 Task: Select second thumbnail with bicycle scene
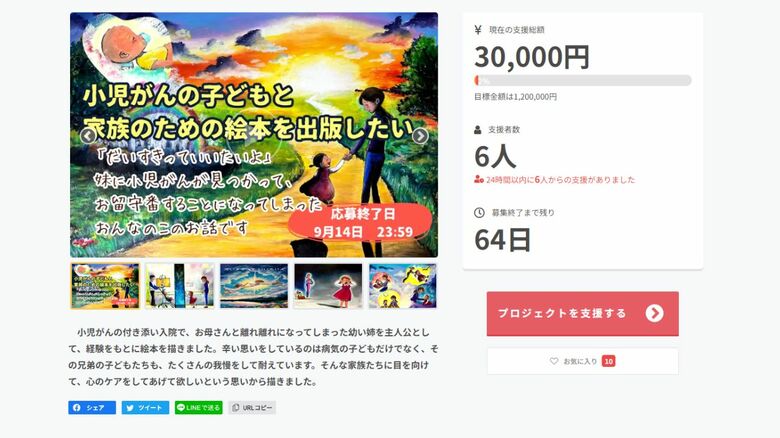(x=180, y=286)
